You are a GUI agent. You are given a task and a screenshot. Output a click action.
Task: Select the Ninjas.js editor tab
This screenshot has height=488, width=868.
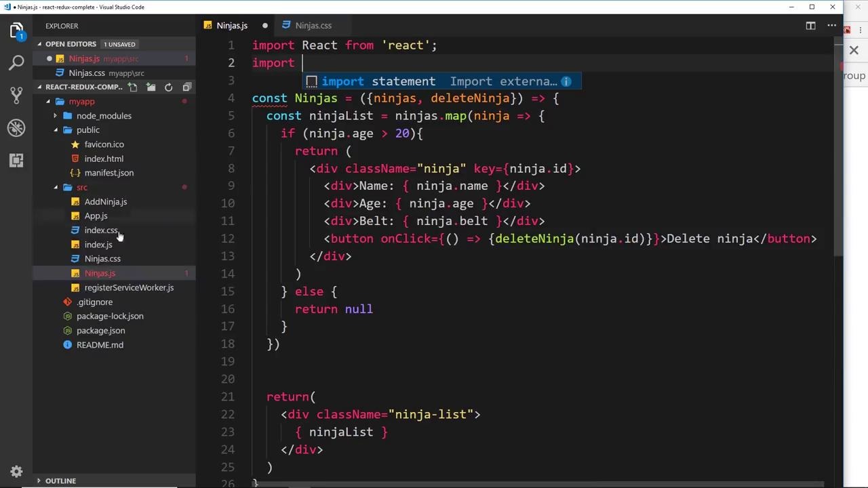point(231,26)
